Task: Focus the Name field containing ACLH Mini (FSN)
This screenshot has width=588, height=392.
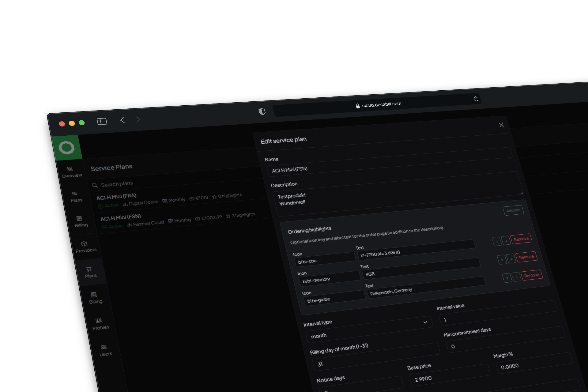Action: coord(390,162)
